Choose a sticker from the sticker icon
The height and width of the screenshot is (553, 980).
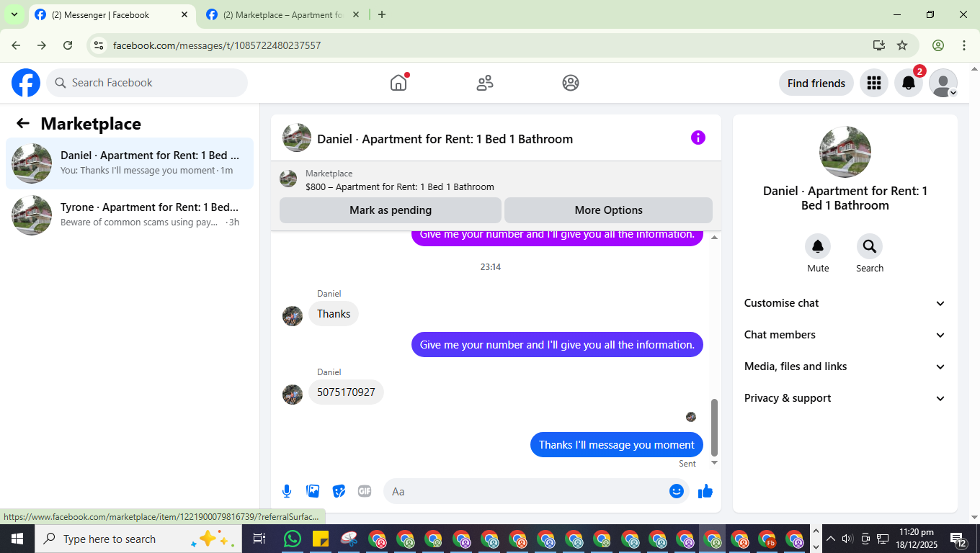tap(339, 491)
